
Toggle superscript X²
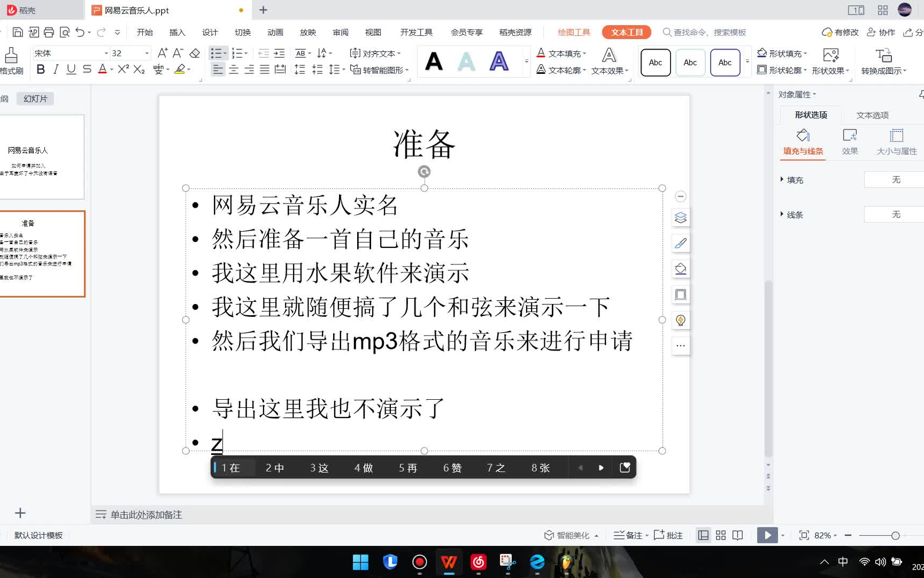124,69
